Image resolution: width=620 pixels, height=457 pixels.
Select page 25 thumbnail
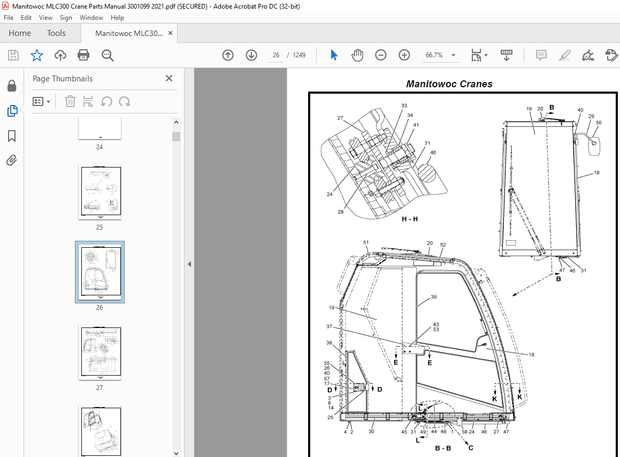click(x=100, y=192)
